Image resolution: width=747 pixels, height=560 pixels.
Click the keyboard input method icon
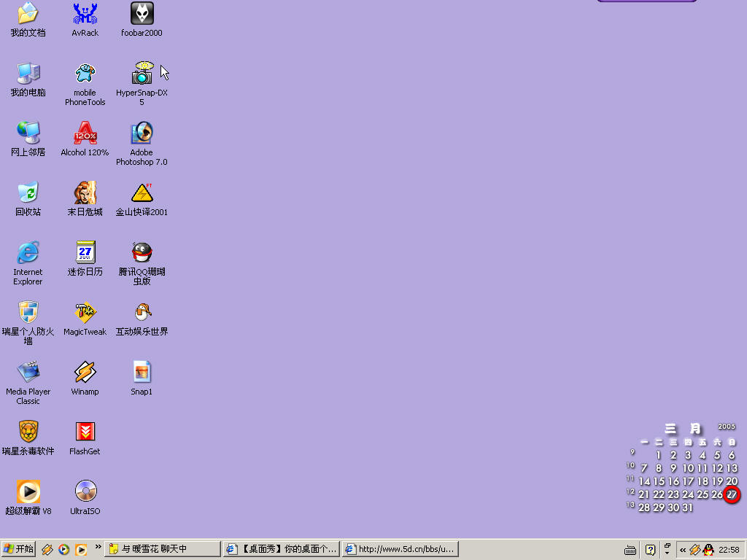point(630,550)
